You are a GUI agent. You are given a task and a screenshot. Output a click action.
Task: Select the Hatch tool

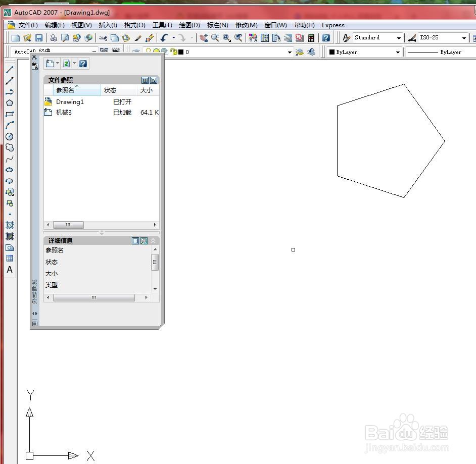[x=10, y=225]
